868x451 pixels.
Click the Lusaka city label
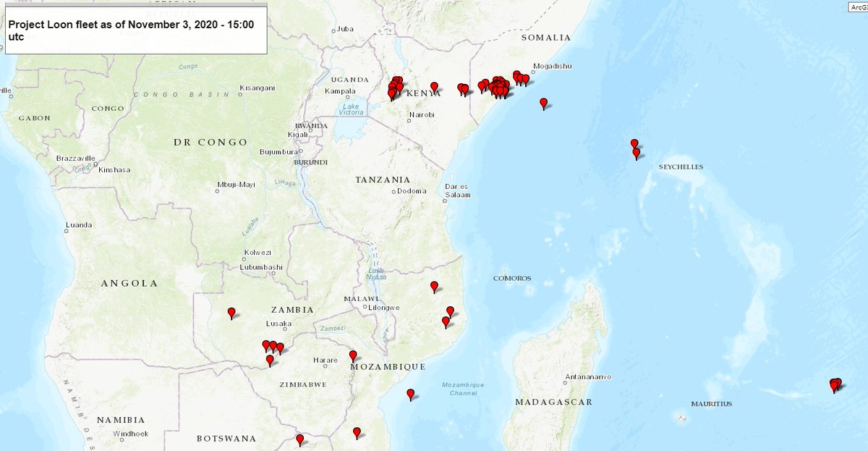(279, 324)
